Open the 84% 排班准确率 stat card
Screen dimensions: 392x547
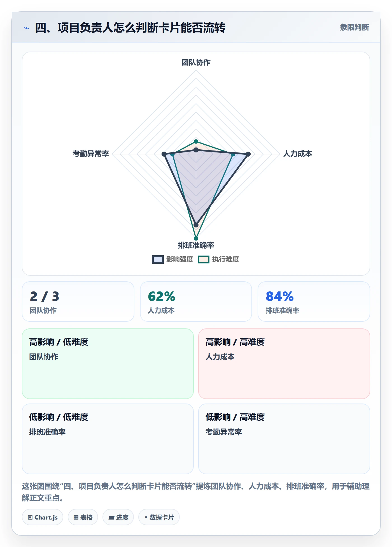(314, 302)
